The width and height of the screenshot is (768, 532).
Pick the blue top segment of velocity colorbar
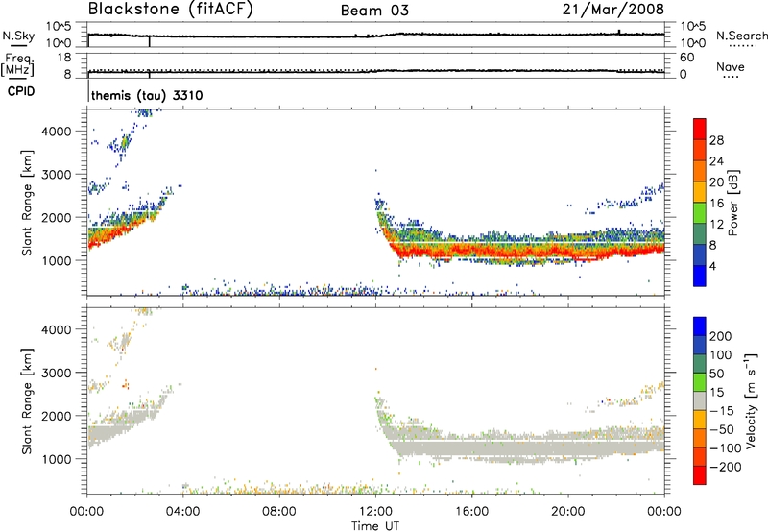700,326
